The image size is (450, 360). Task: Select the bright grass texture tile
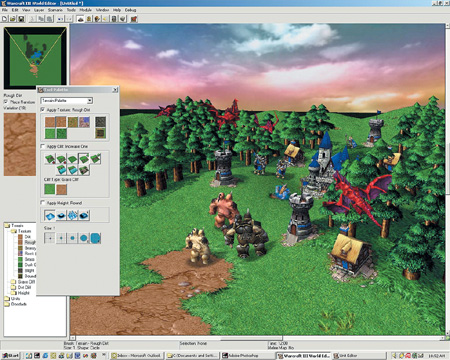[x=50, y=133]
